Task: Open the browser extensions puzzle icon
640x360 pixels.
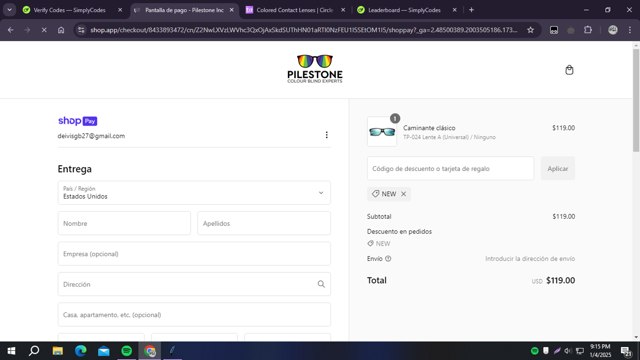Action: [x=588, y=30]
